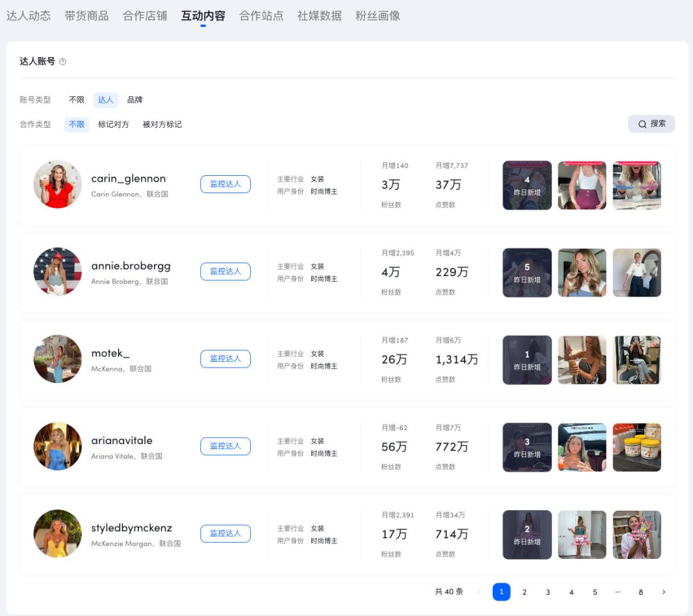Go to previous page arrow

pyautogui.click(x=479, y=592)
